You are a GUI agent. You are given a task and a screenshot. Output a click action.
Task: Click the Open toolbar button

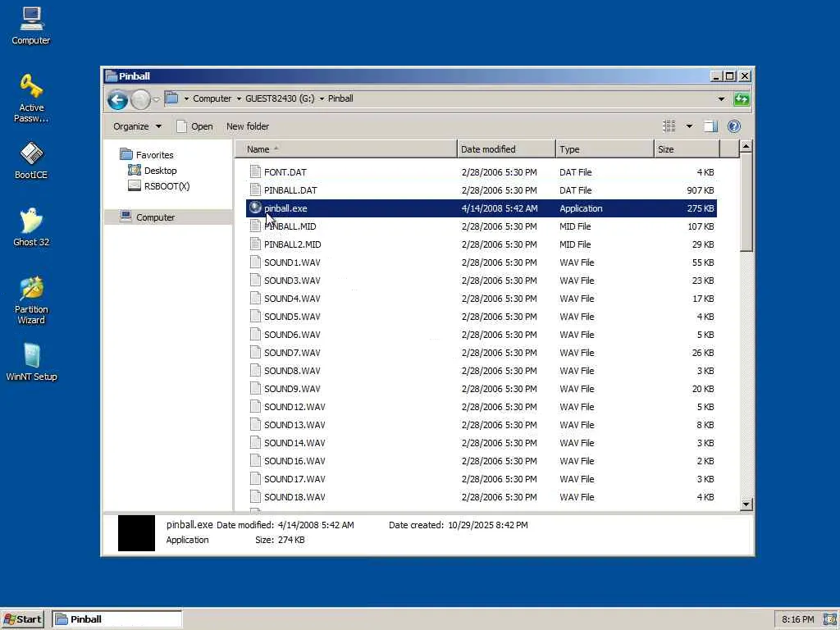(195, 126)
